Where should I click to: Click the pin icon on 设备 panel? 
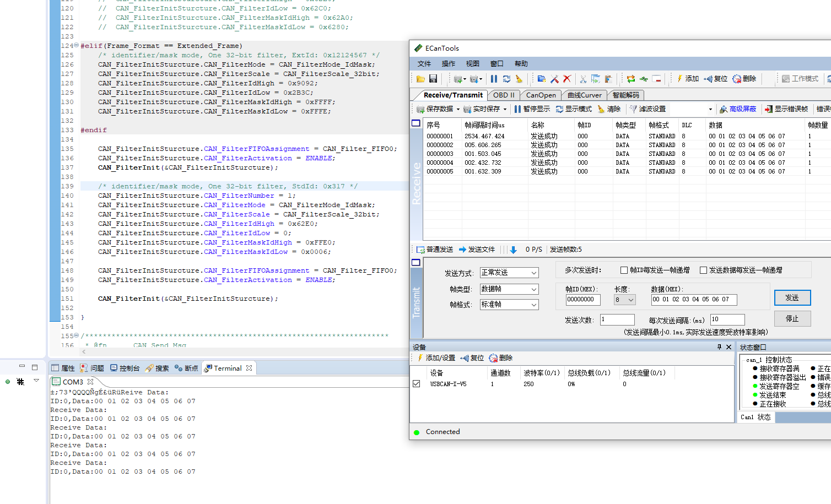coord(719,347)
